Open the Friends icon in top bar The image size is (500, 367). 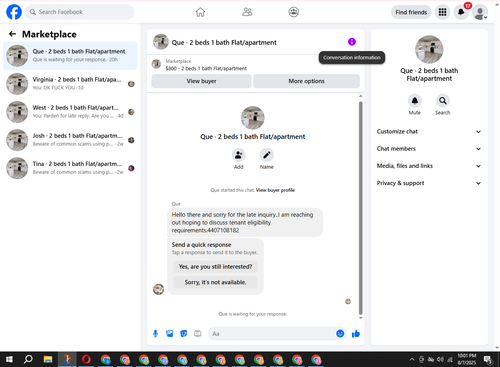tap(247, 12)
